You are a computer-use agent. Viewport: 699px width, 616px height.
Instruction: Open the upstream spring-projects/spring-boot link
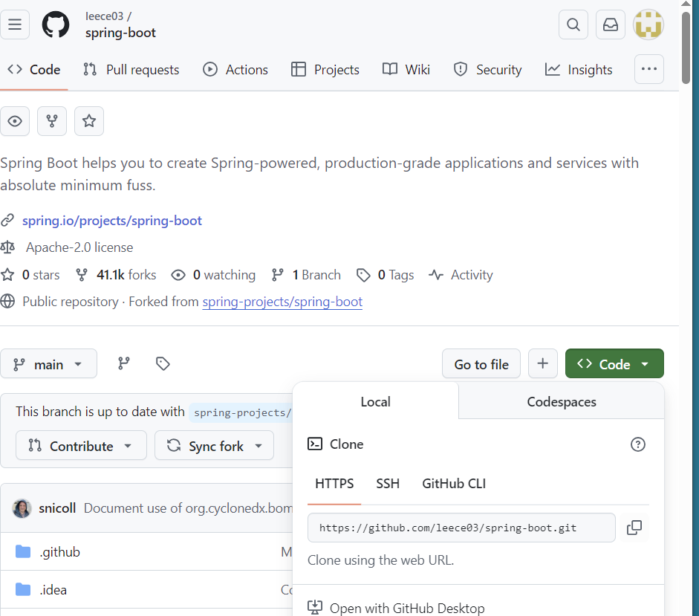pyautogui.click(x=282, y=302)
